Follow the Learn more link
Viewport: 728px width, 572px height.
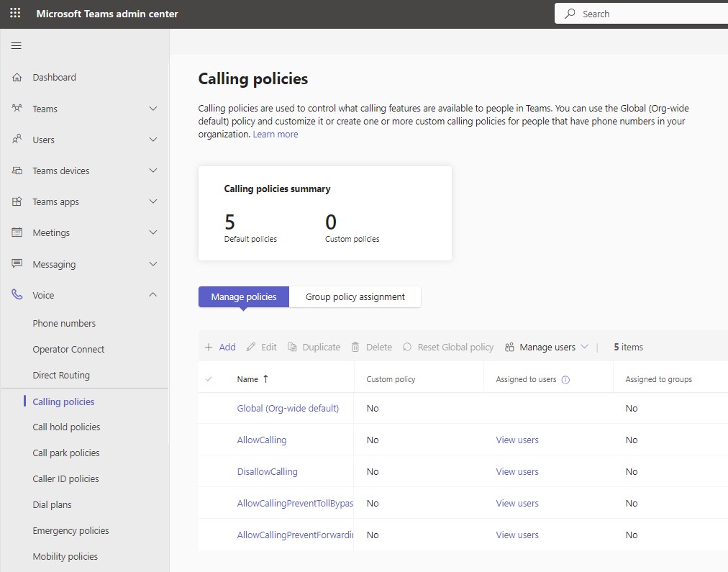click(x=276, y=134)
